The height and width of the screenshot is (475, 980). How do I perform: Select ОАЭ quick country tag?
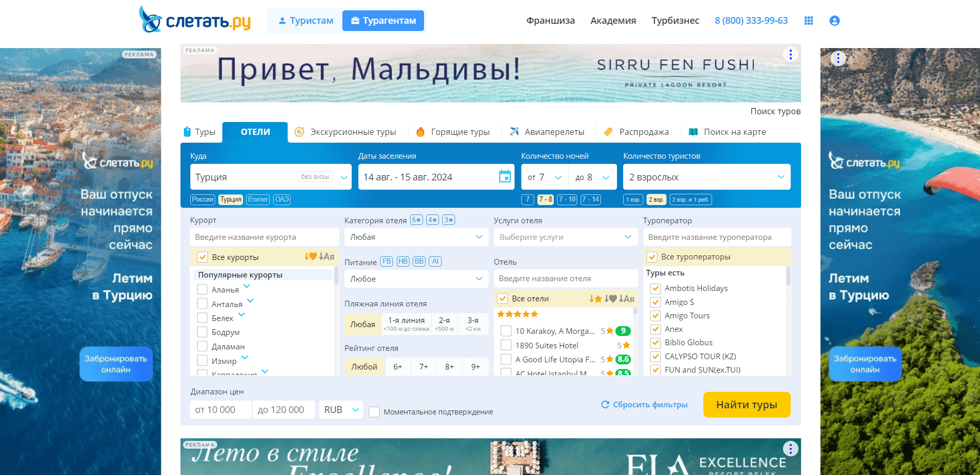point(282,200)
